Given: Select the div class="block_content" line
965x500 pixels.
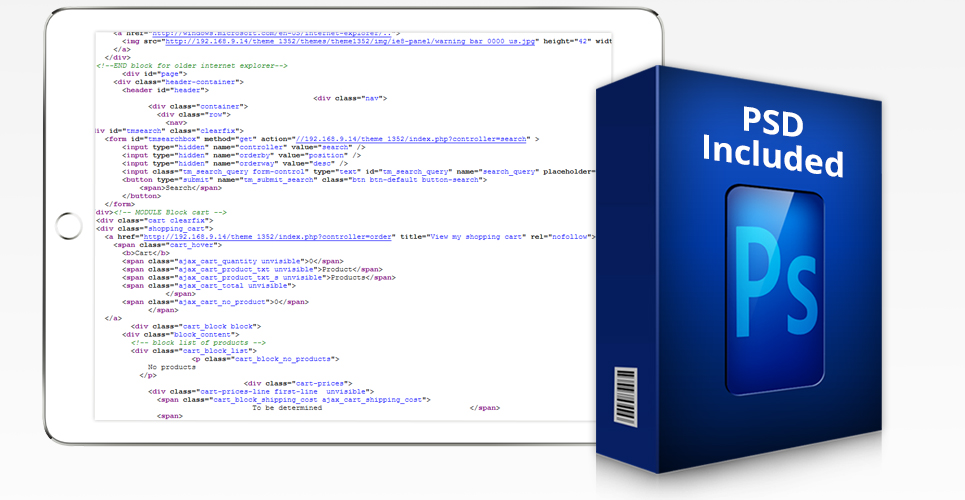Looking at the screenshot, I should tap(180, 334).
